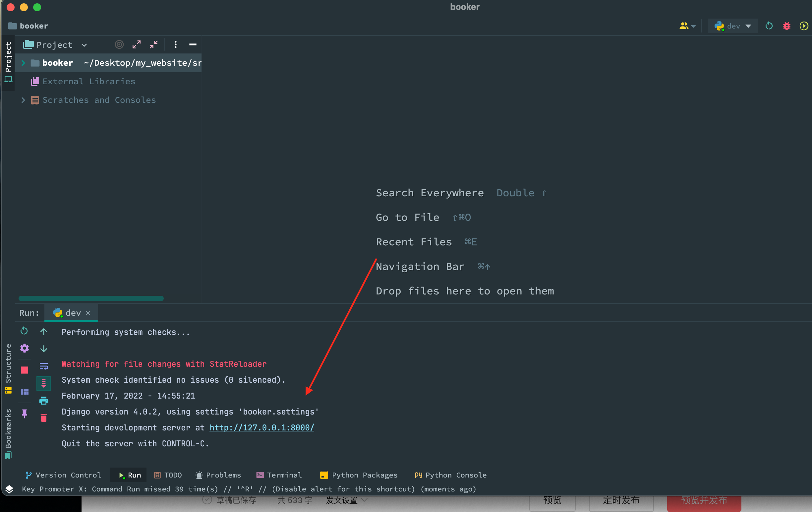Open Project panel options three-dot menu
Image resolution: width=812 pixels, height=512 pixels.
coord(176,44)
